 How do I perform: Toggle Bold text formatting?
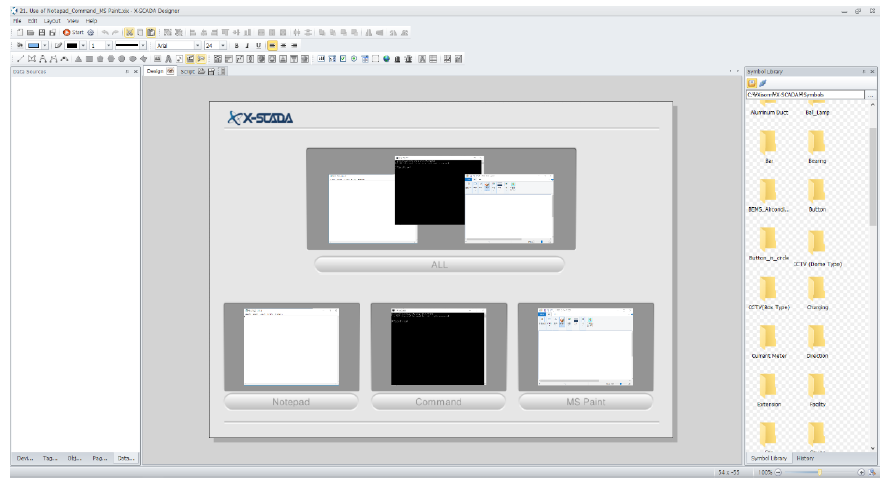pyautogui.click(x=236, y=46)
